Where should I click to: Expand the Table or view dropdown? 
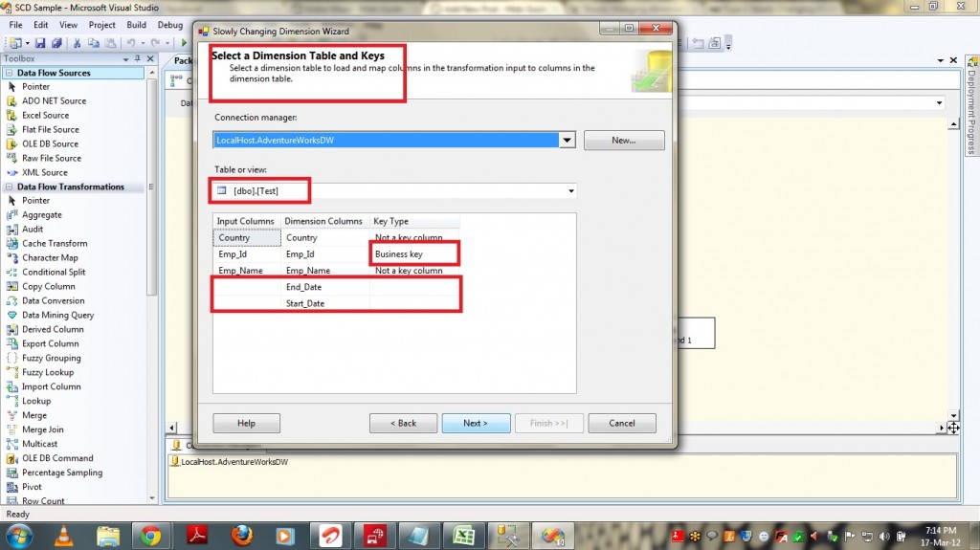tap(571, 191)
